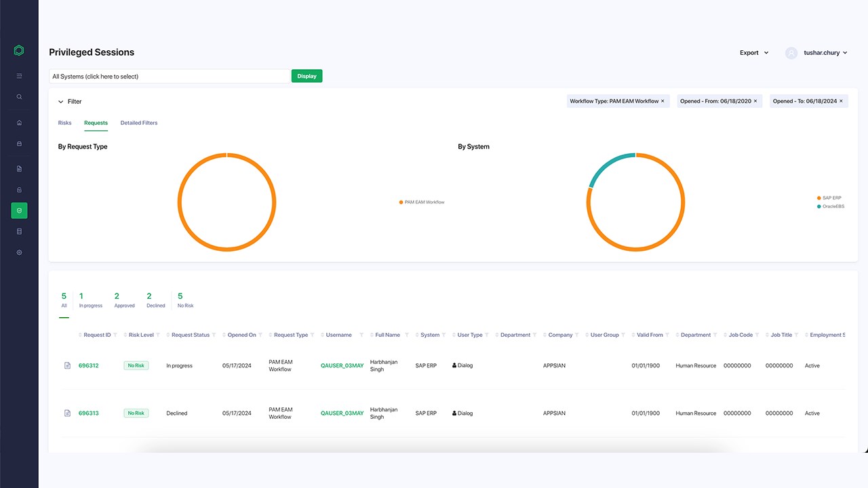This screenshot has height=488, width=868.
Task: Switch to the Requests tab
Action: pos(96,123)
